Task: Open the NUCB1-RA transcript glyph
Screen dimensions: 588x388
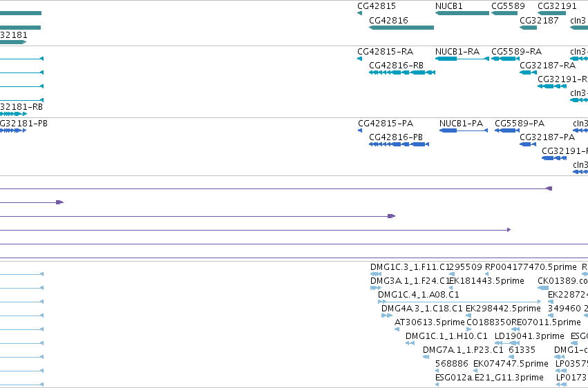Action: (462, 59)
